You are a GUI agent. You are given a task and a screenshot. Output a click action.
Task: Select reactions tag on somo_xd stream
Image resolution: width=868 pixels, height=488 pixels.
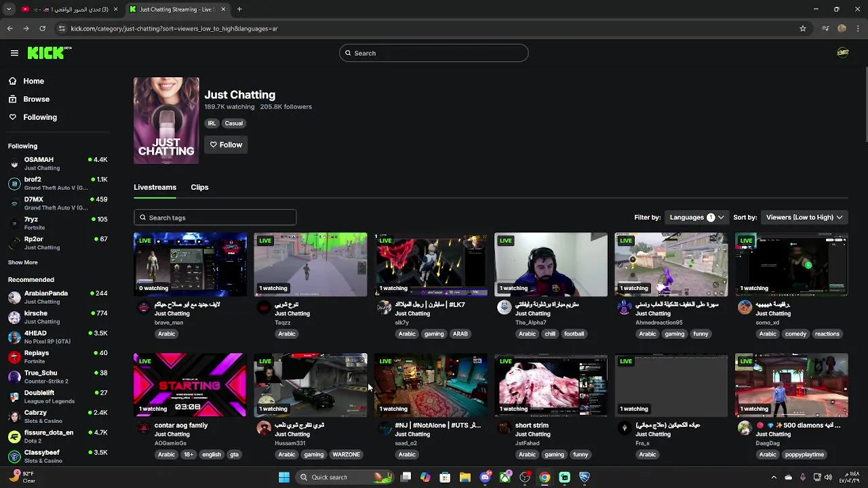coord(827,333)
